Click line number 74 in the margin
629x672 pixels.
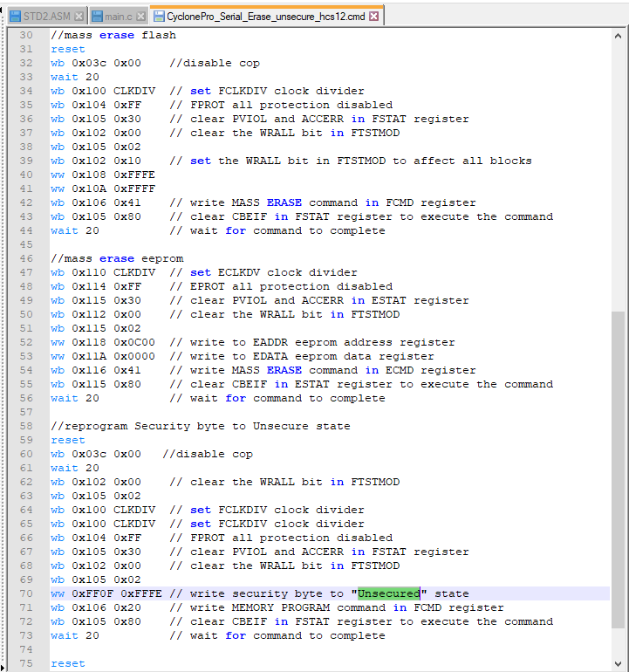point(26,649)
